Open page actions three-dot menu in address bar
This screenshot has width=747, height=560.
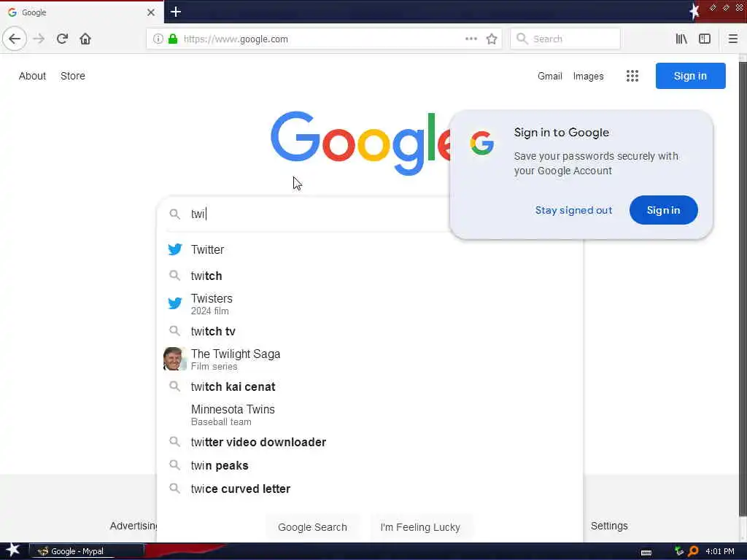coord(471,39)
